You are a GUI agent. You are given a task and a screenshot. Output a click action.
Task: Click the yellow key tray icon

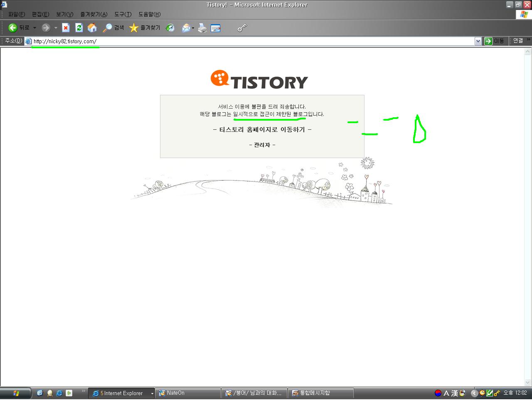pyautogui.click(x=497, y=393)
